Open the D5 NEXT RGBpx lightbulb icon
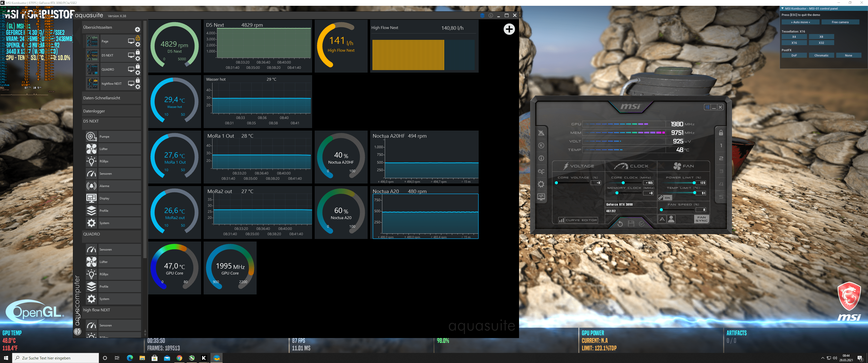 tap(91, 161)
